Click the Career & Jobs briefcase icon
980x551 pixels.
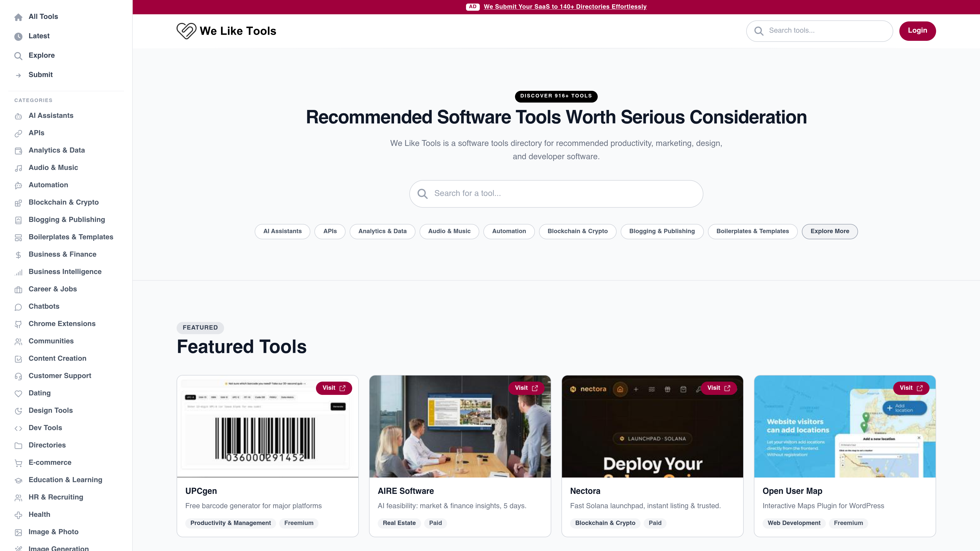coord(18,290)
